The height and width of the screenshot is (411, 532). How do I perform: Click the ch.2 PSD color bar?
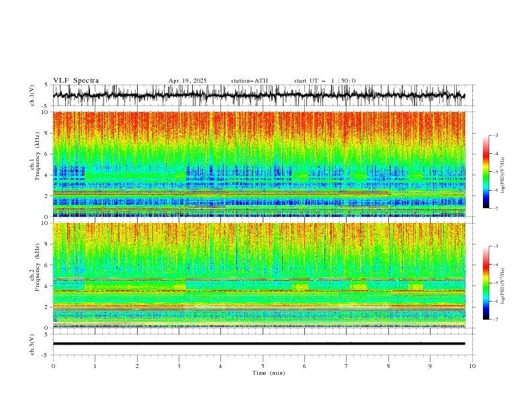pyautogui.click(x=486, y=283)
